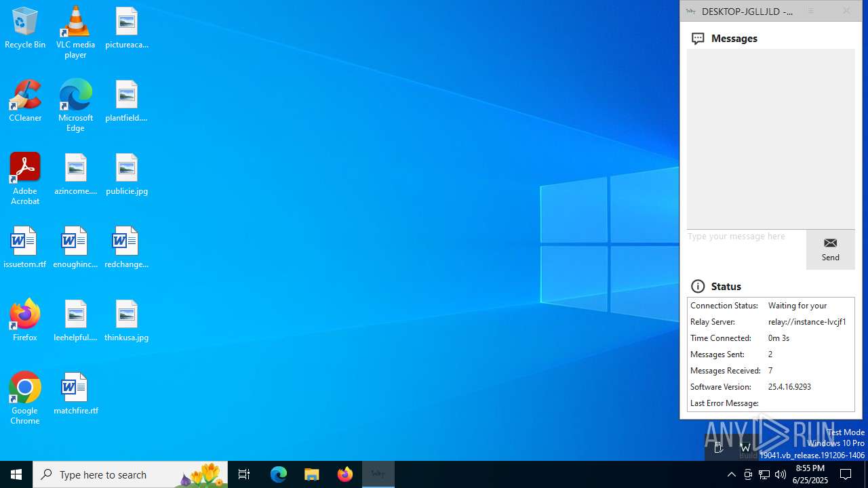
Task: Select the pictureaca image file on desktop
Action: tap(127, 28)
